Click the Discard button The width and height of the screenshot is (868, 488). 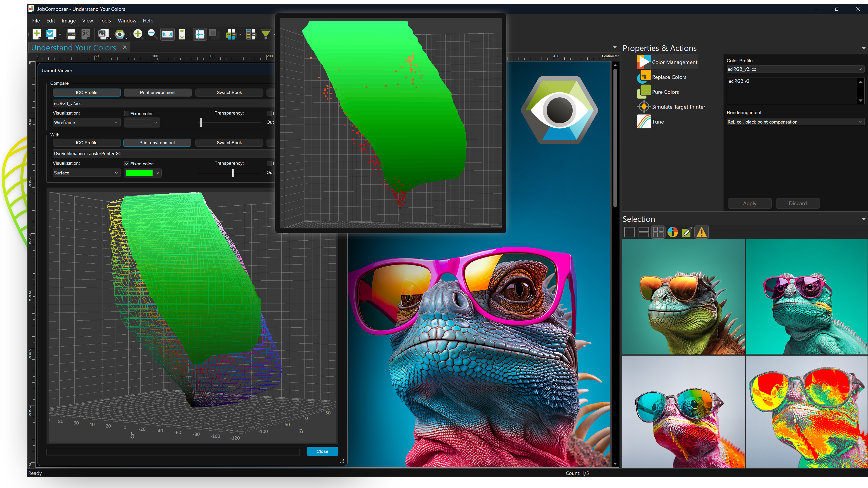[797, 203]
